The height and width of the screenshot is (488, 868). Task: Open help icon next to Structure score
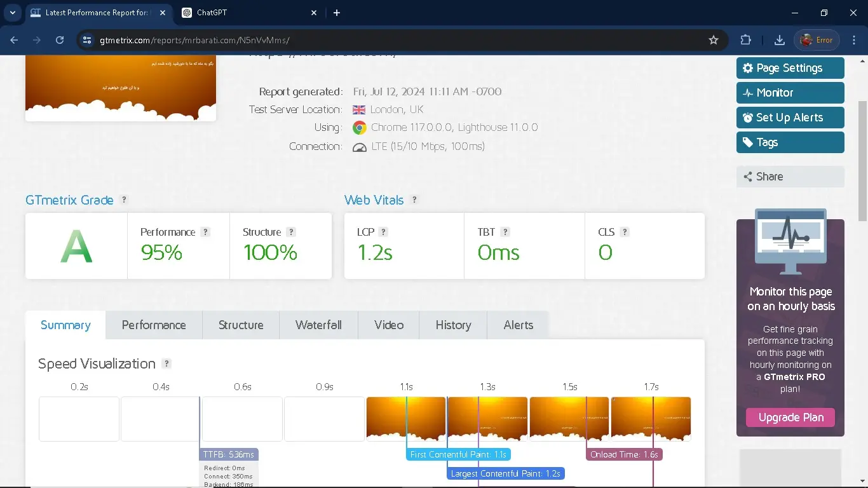(291, 232)
